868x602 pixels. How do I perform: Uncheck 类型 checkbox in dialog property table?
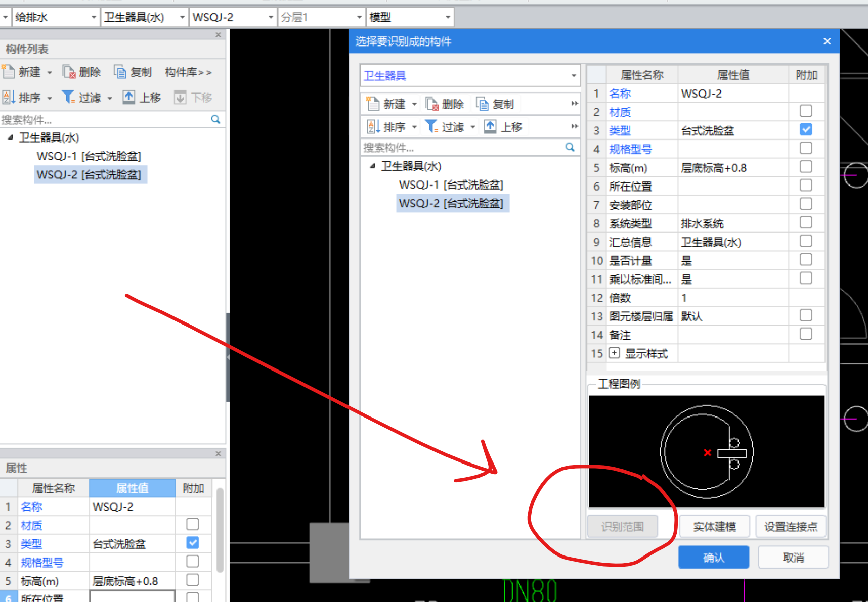(x=806, y=129)
